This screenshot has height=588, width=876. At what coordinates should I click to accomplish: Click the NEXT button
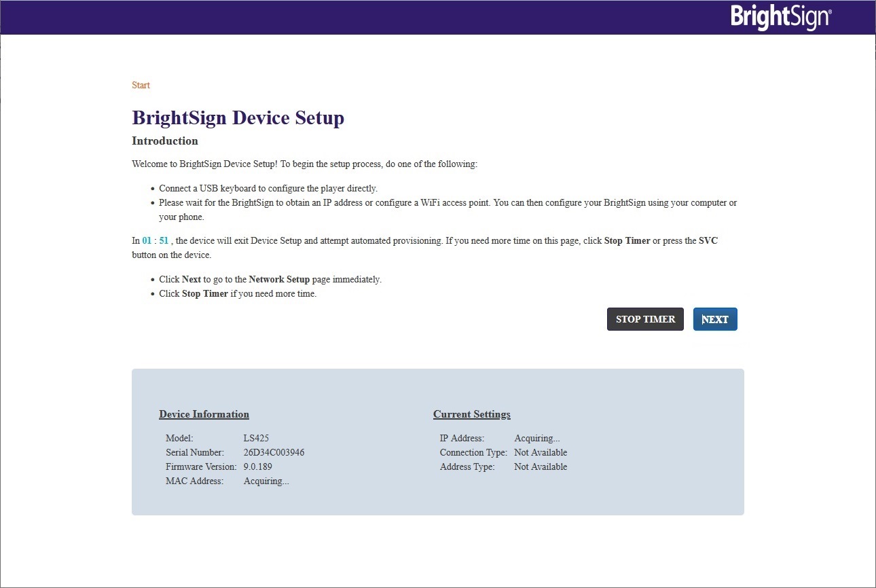click(x=715, y=319)
